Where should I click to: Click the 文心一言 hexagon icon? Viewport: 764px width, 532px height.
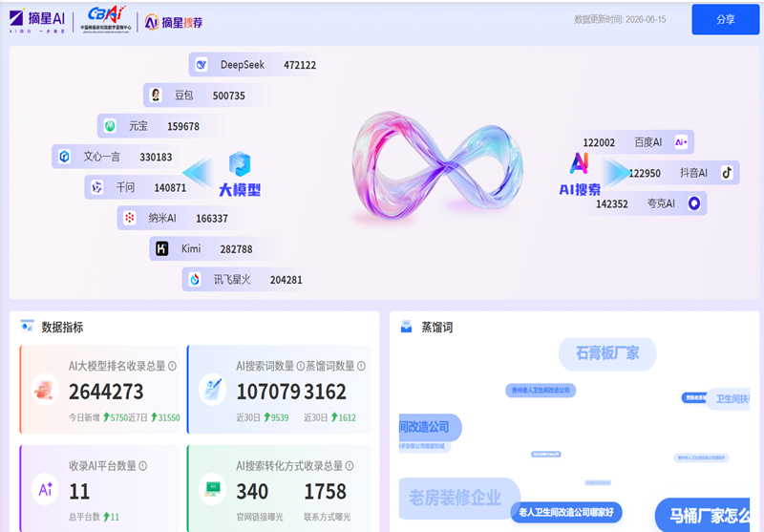pyautogui.click(x=64, y=157)
